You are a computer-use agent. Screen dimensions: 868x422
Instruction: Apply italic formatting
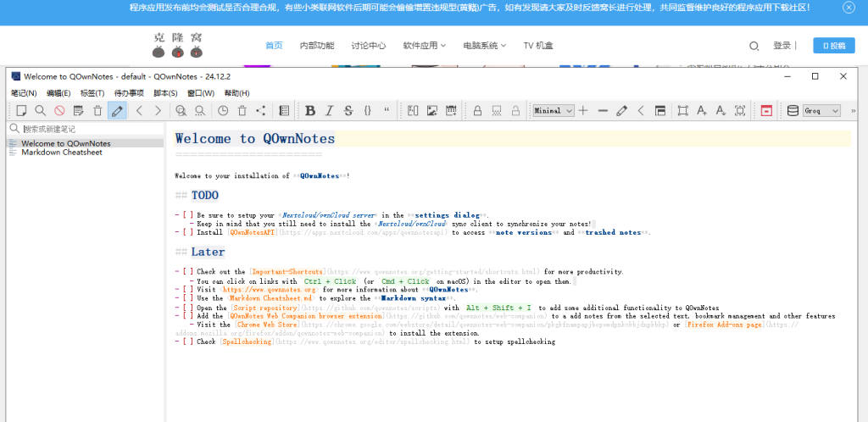[329, 111]
